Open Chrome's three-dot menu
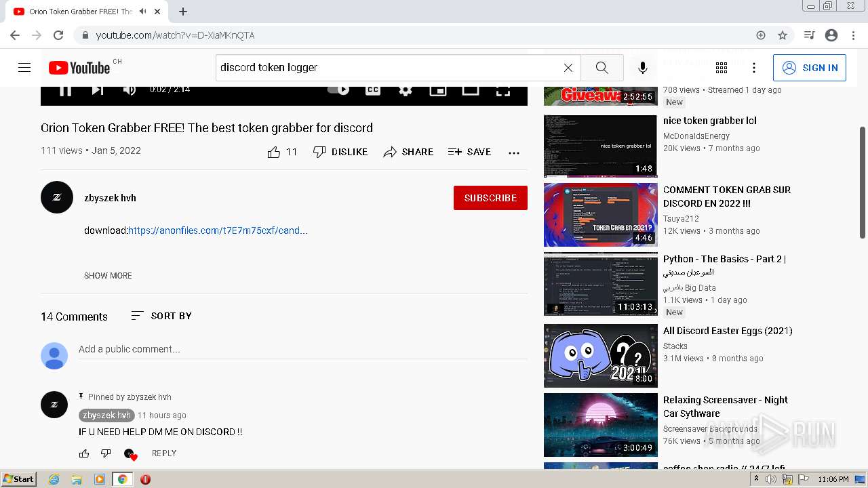Screen dimensions: 868x488 click(x=853, y=35)
